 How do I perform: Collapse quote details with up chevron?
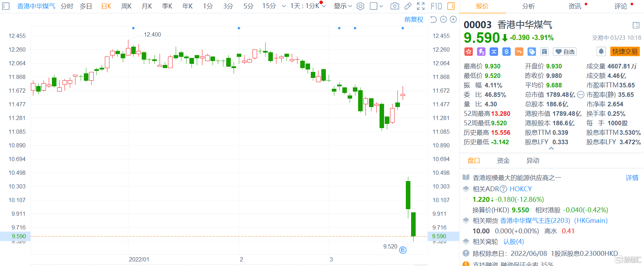(551, 148)
